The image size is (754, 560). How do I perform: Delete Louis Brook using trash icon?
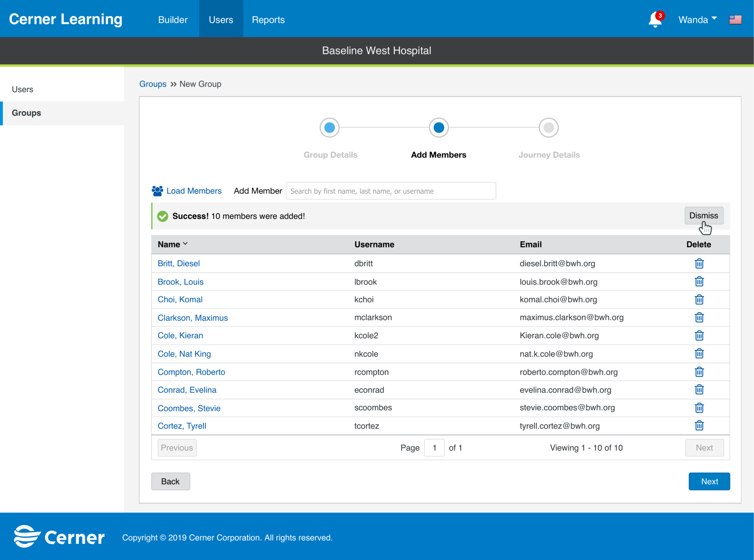(x=699, y=282)
